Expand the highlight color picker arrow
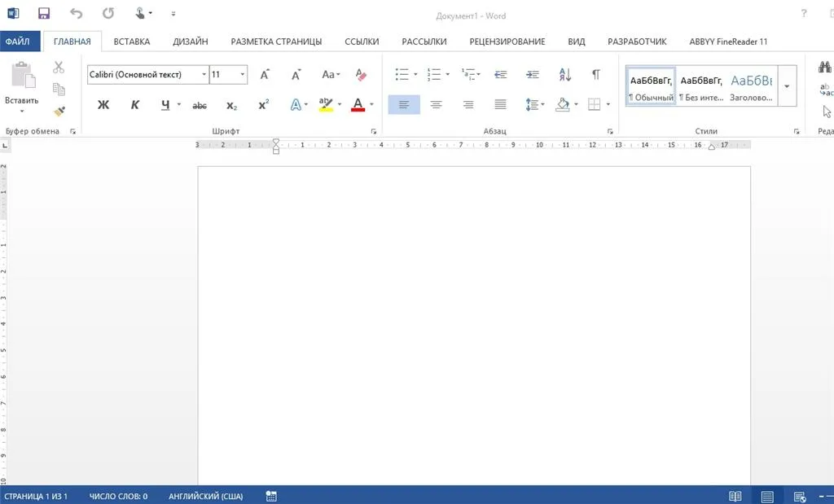 click(x=340, y=105)
